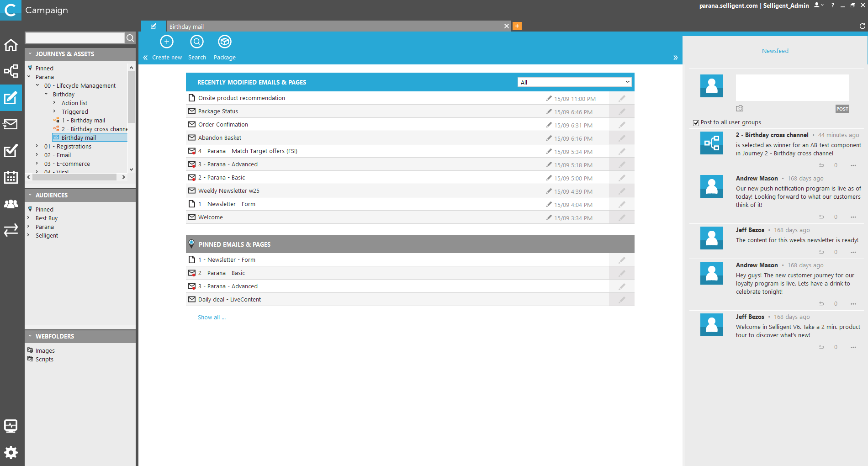The width and height of the screenshot is (868, 466).
Task: Click the tree horizontal scrollbar
Action: pyautogui.click(x=74, y=177)
